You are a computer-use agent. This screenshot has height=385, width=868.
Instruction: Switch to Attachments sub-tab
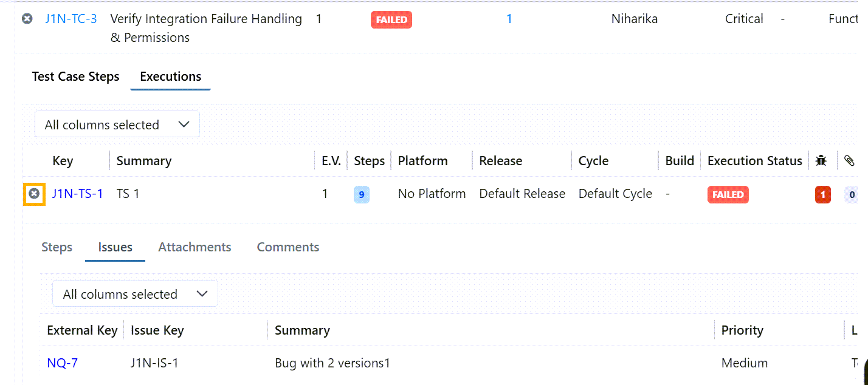195,247
